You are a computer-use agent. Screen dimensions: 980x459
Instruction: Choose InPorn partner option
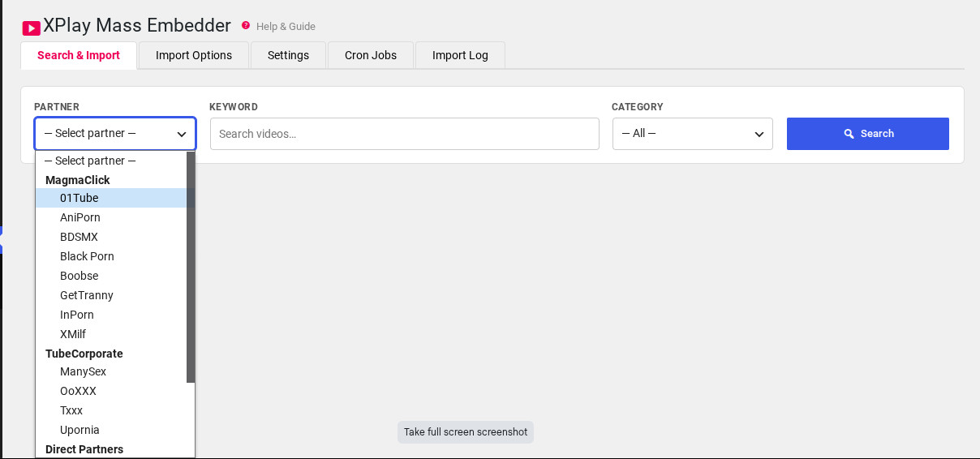[111, 315]
